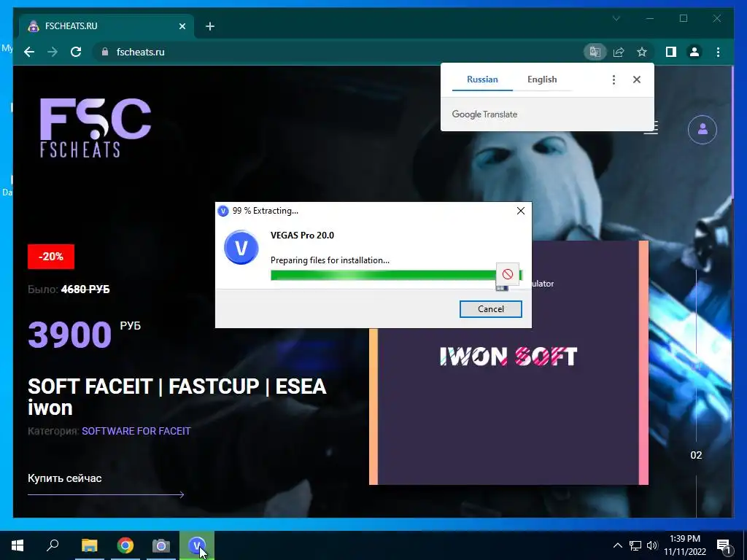Click the SOFTWARE FOR FACEIT category link
The height and width of the screenshot is (560, 747).
[x=136, y=431]
